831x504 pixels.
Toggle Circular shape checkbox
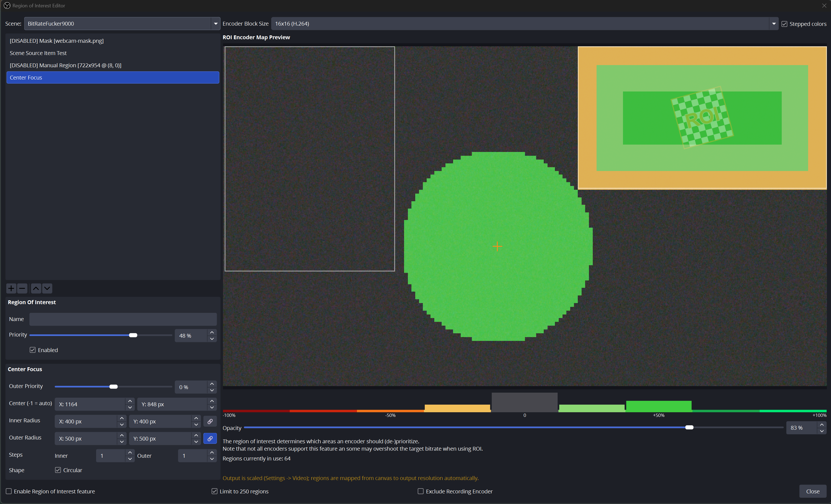tap(58, 470)
